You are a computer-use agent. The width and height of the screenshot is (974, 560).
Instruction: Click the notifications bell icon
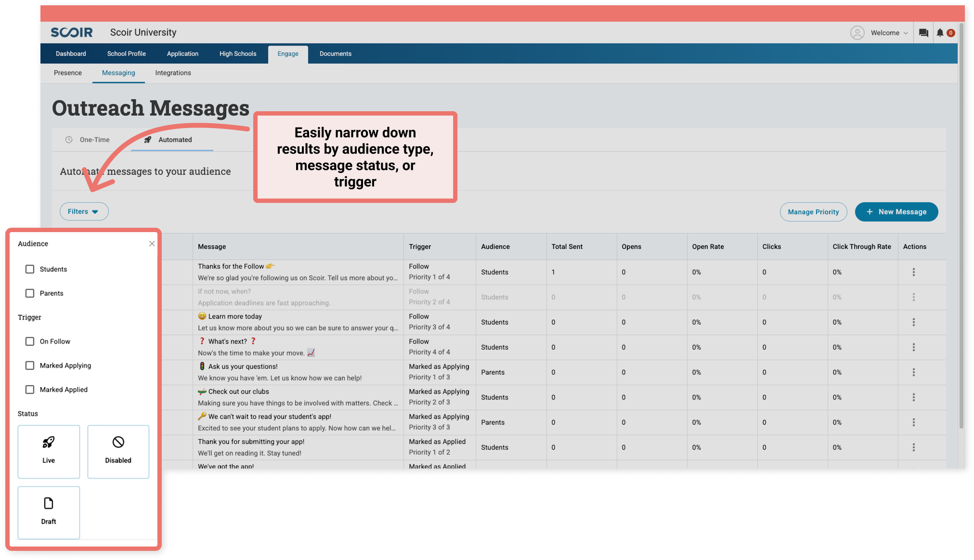pyautogui.click(x=940, y=33)
